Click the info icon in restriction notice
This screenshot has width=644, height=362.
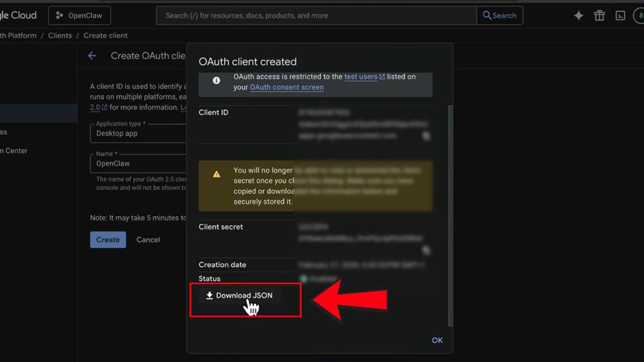pyautogui.click(x=216, y=80)
